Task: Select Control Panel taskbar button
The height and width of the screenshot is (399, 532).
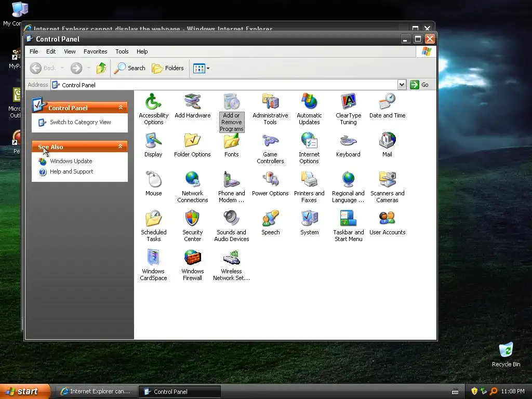Action: (180, 392)
